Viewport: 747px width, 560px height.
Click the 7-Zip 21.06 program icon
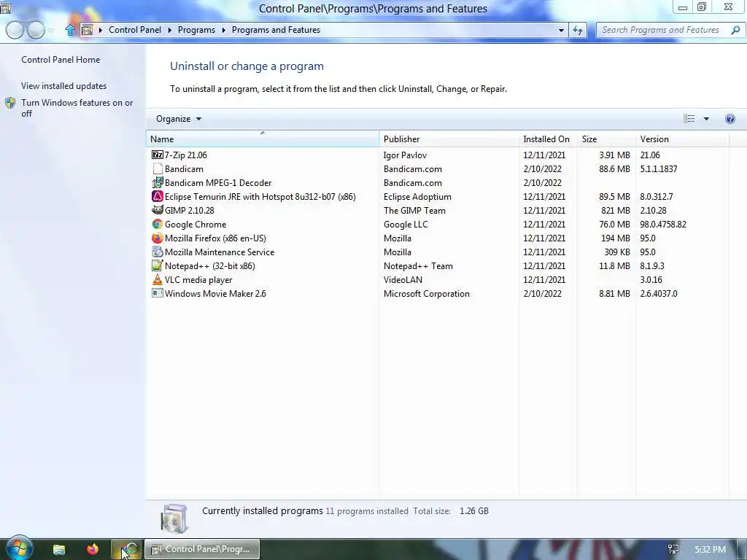[x=158, y=155]
